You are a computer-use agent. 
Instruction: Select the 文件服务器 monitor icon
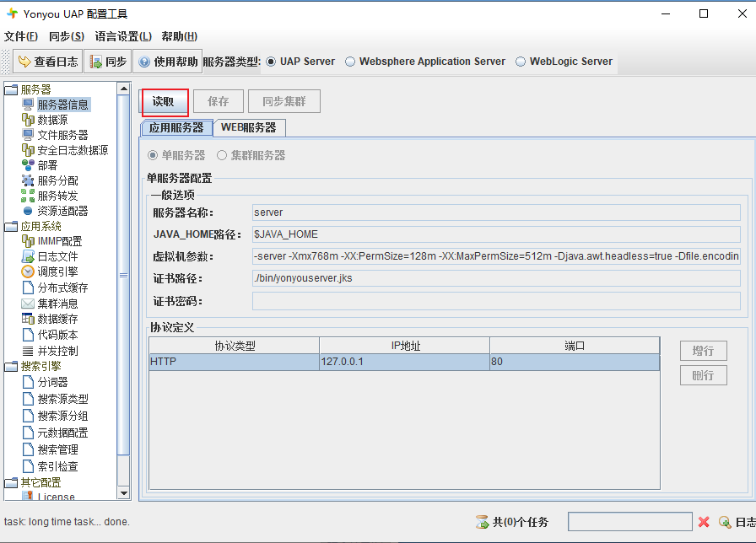coord(28,135)
